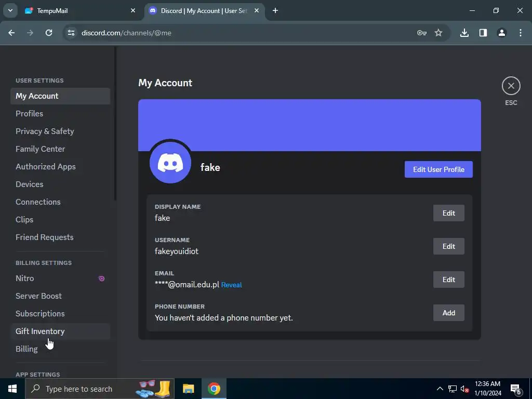Open the taskbar clock and date
This screenshot has height=399, width=532.
(487, 389)
